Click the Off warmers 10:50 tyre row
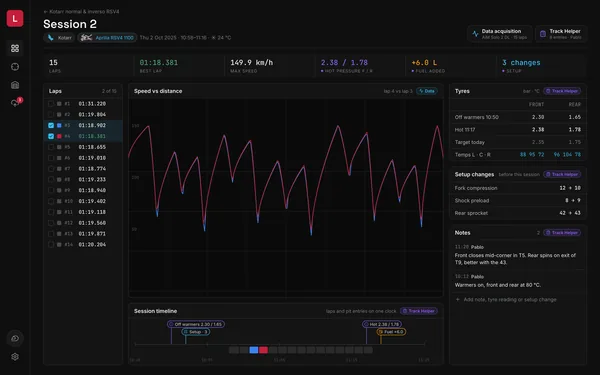 [518, 117]
